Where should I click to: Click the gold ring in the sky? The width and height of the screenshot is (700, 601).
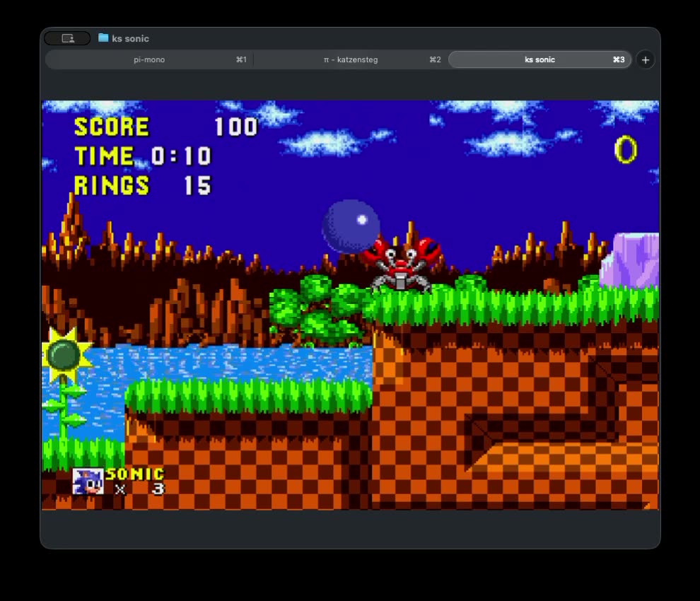coord(626,149)
